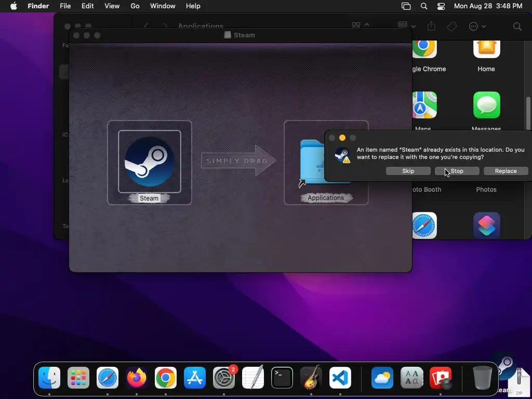Open TextEdit from the Dock
Viewport: 532px width, 399px height.
pos(253,377)
